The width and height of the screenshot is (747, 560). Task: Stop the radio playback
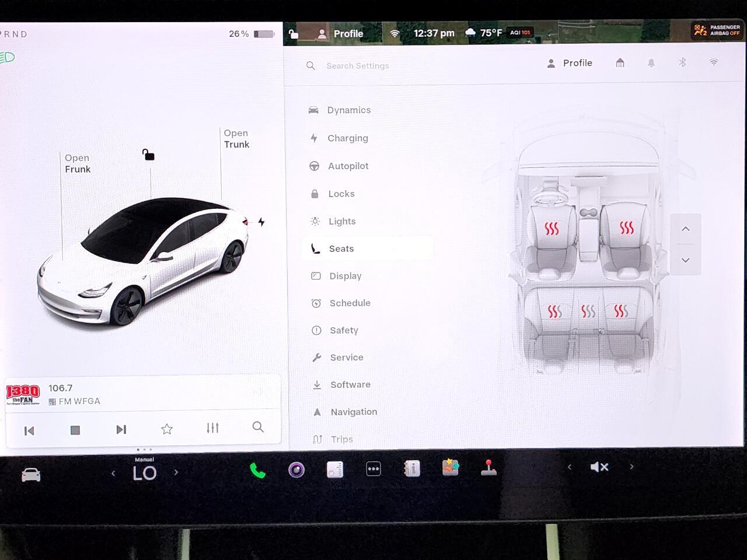pos(75,430)
